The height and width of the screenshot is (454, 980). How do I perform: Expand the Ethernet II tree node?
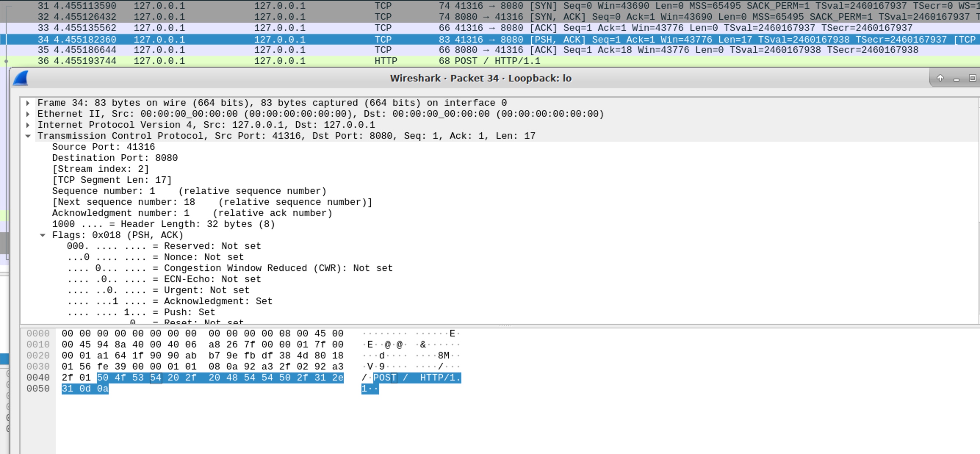tap(28, 114)
